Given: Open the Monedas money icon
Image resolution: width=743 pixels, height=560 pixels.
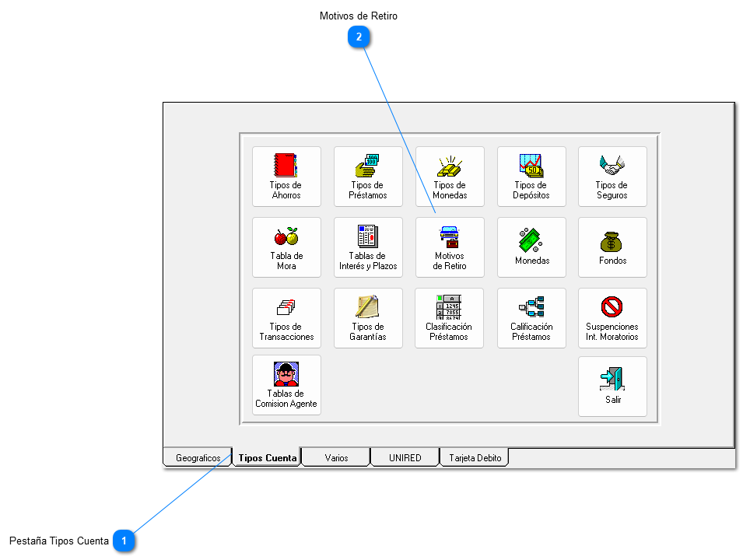Looking at the screenshot, I should click(531, 247).
